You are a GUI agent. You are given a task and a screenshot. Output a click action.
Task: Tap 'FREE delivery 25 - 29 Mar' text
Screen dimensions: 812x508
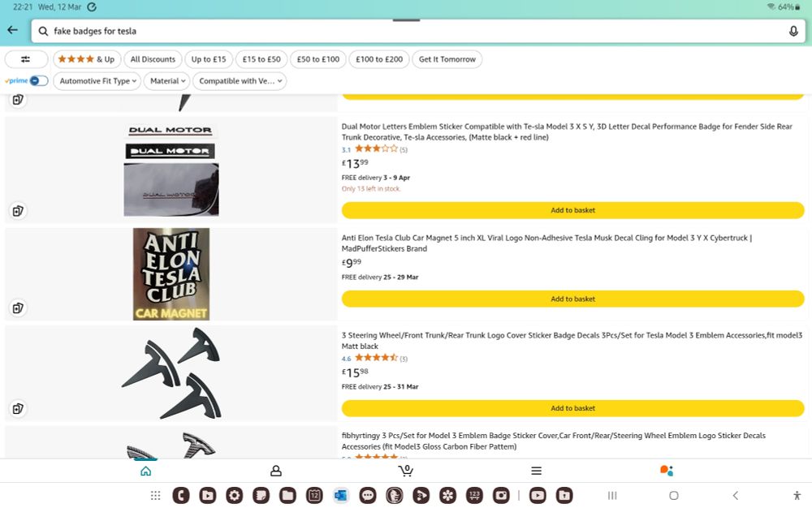point(380,278)
